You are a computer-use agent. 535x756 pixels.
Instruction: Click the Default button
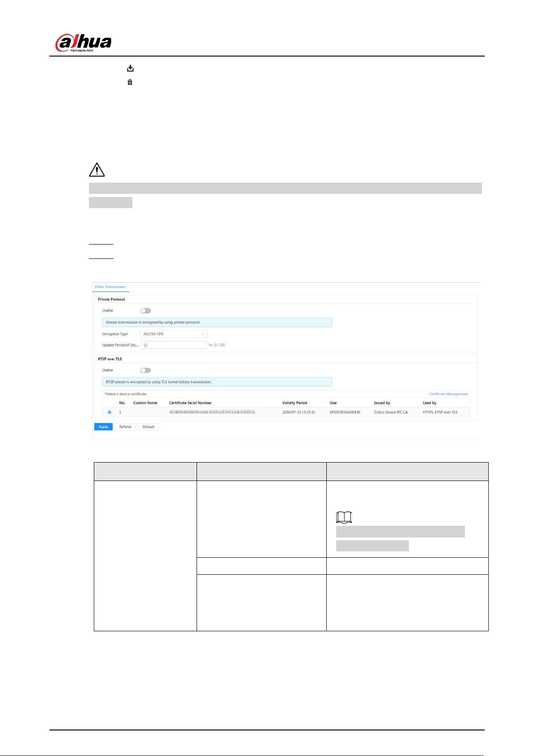coord(149,427)
